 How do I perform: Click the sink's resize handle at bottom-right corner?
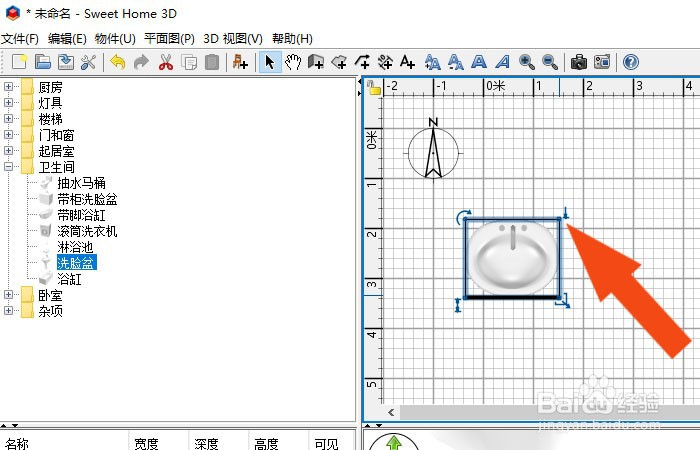click(563, 301)
